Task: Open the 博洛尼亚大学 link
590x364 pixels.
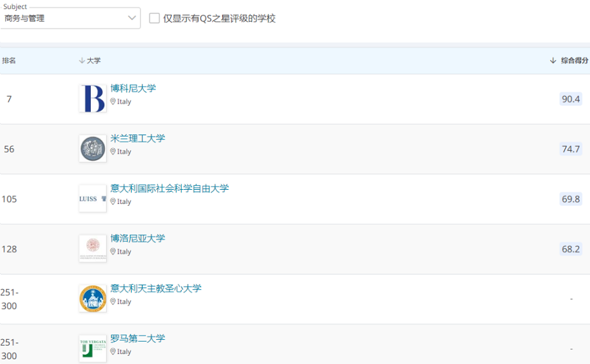Action: point(137,239)
